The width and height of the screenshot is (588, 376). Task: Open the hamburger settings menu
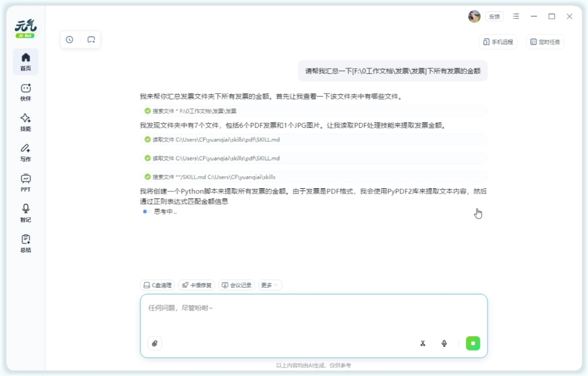click(516, 16)
